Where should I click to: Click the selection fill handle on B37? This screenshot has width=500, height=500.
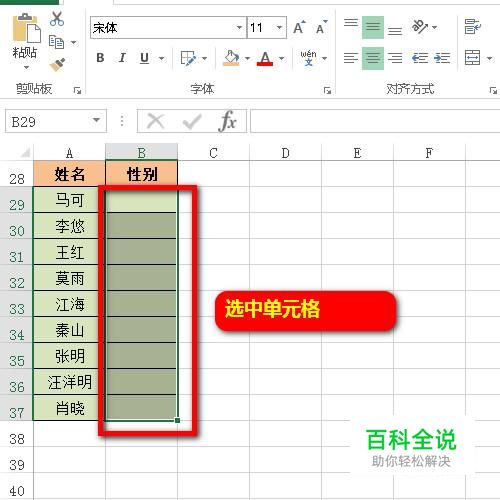pyautogui.click(x=177, y=420)
